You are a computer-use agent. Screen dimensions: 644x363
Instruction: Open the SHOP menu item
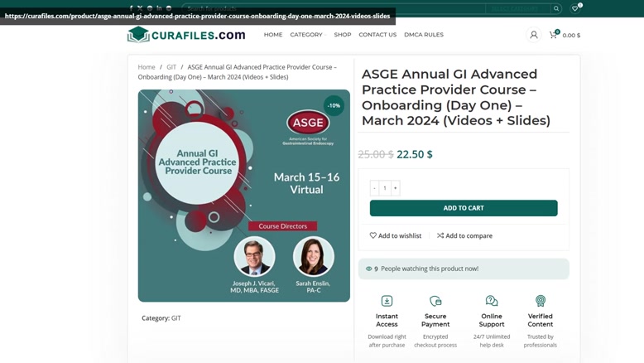[x=343, y=35]
